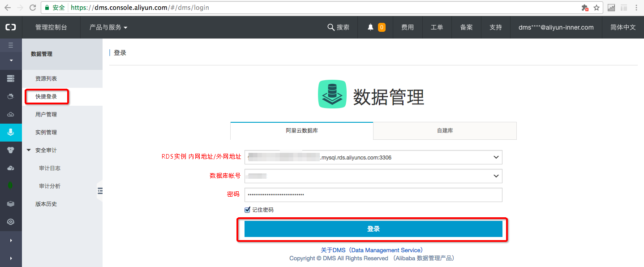Click the browser forward arrow
The width and height of the screenshot is (644, 267).
coord(20,8)
